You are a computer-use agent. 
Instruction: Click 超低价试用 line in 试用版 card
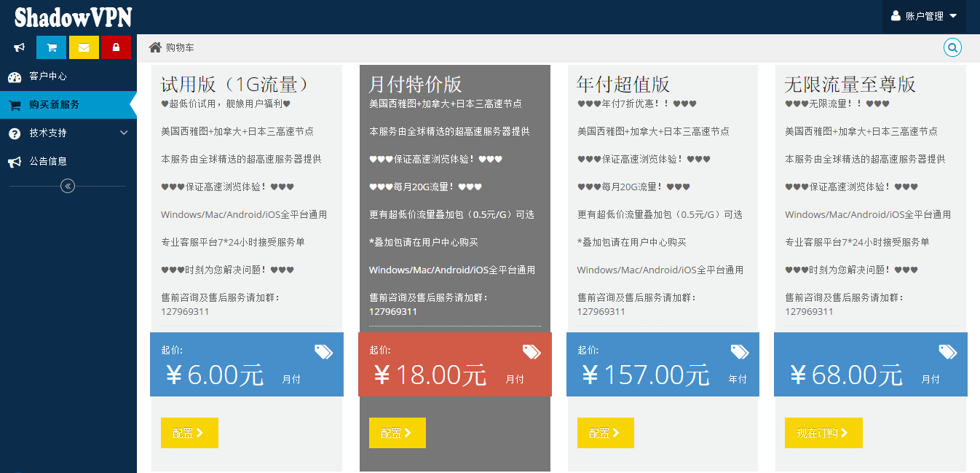pyautogui.click(x=226, y=104)
